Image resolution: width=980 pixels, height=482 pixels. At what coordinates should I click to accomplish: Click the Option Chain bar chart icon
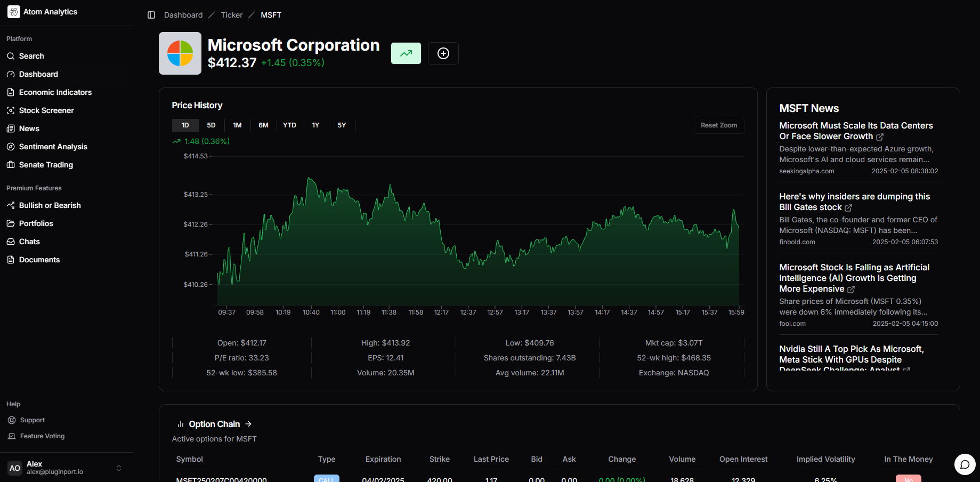click(x=181, y=424)
